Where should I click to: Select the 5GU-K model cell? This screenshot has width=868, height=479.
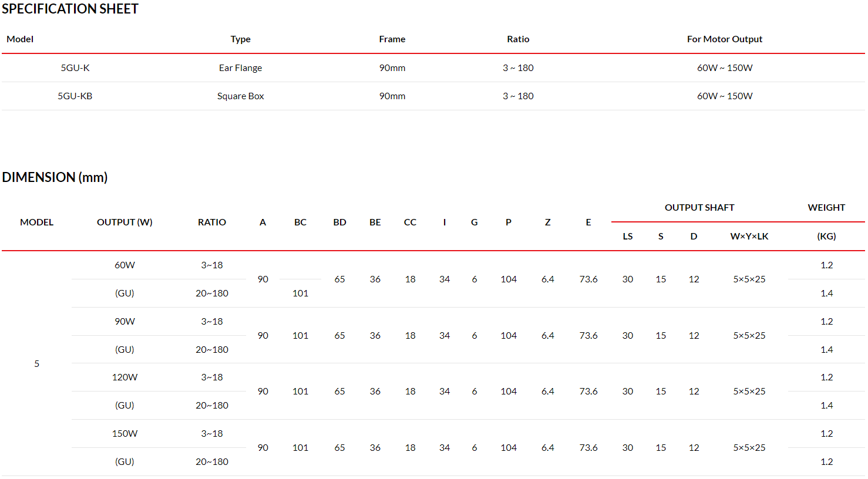pos(75,68)
